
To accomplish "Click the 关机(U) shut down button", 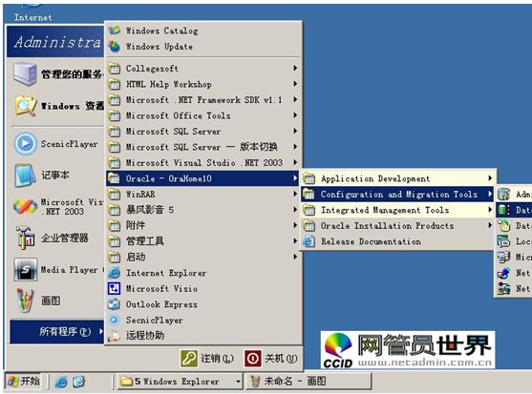I will pos(270,359).
